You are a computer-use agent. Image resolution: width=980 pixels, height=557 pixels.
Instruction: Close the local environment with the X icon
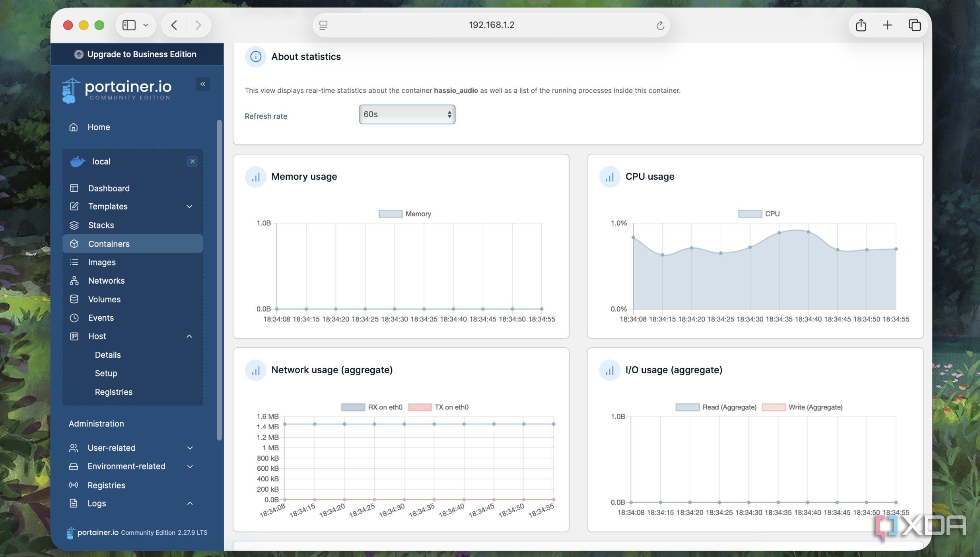pyautogui.click(x=192, y=161)
